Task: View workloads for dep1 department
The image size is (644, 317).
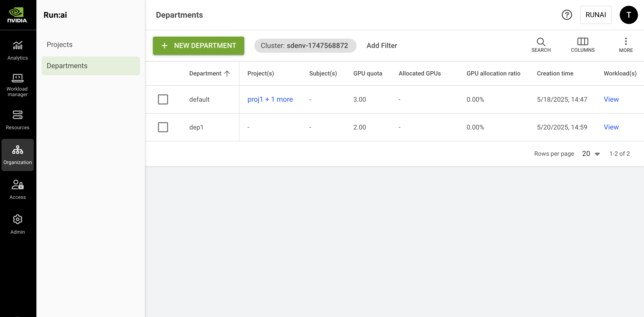Action: (x=611, y=127)
